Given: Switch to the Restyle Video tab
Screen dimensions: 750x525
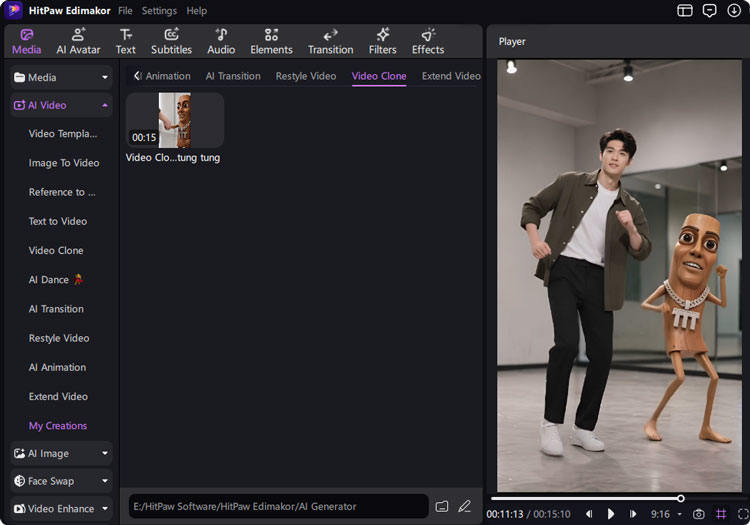Looking at the screenshot, I should pyautogui.click(x=306, y=76).
